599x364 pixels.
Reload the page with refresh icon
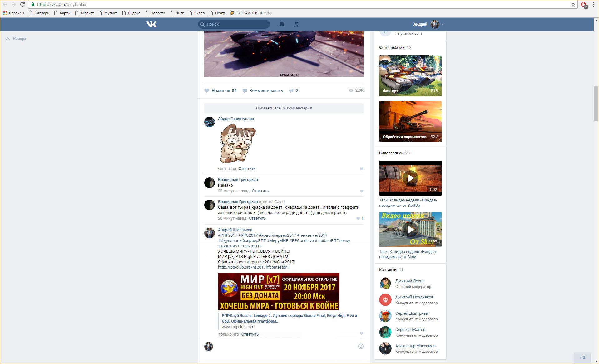pyautogui.click(x=22, y=4)
